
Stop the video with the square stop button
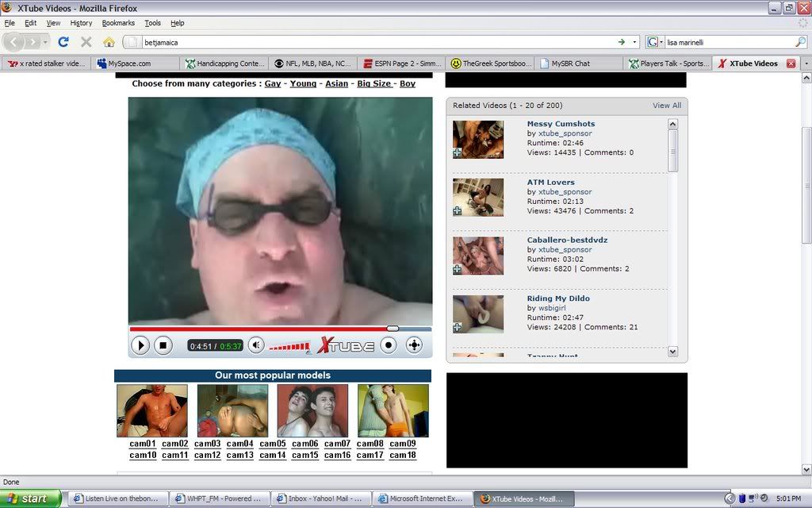pyautogui.click(x=163, y=345)
